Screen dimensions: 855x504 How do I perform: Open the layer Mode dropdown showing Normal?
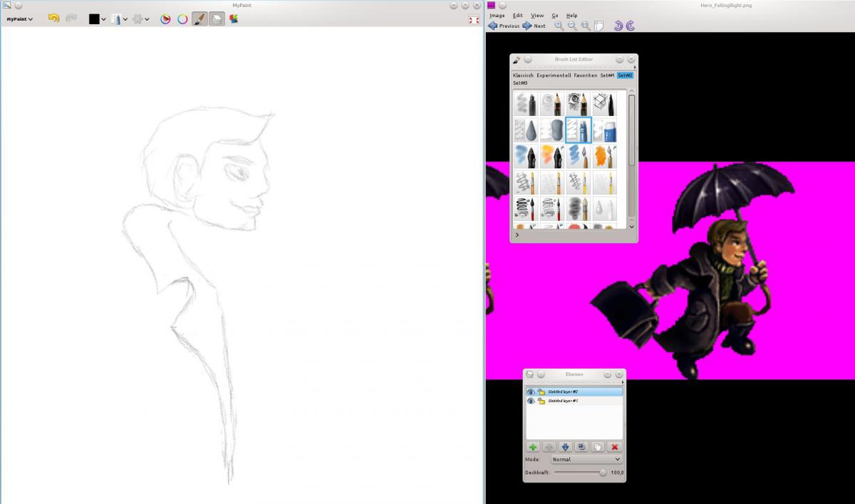586,460
